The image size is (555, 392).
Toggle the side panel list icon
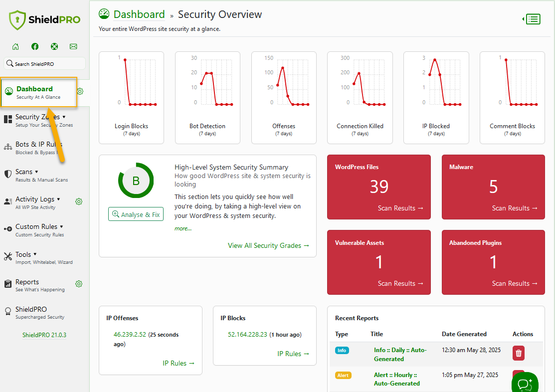(x=532, y=19)
